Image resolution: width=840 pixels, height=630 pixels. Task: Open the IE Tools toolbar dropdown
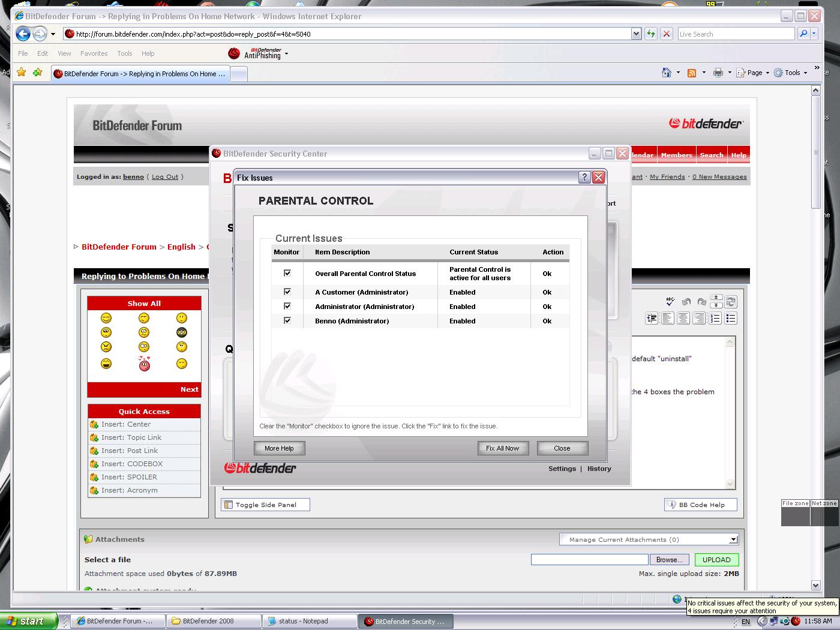(791, 73)
